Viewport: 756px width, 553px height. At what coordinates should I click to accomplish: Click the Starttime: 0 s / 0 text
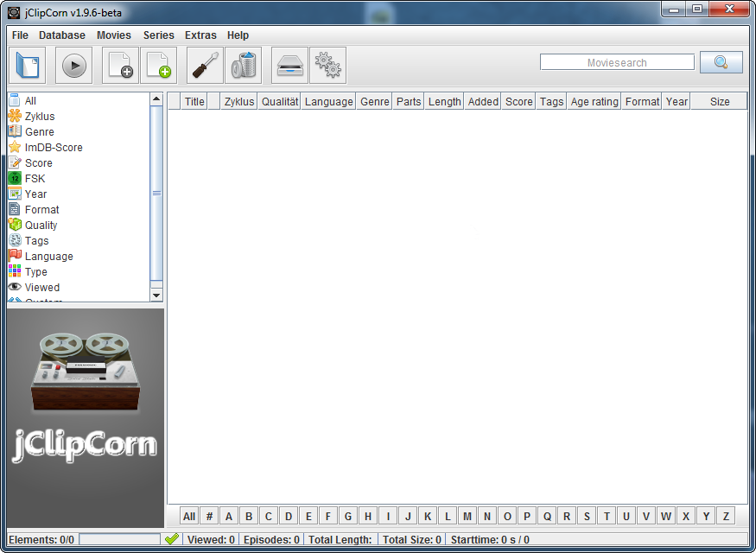tap(490, 539)
